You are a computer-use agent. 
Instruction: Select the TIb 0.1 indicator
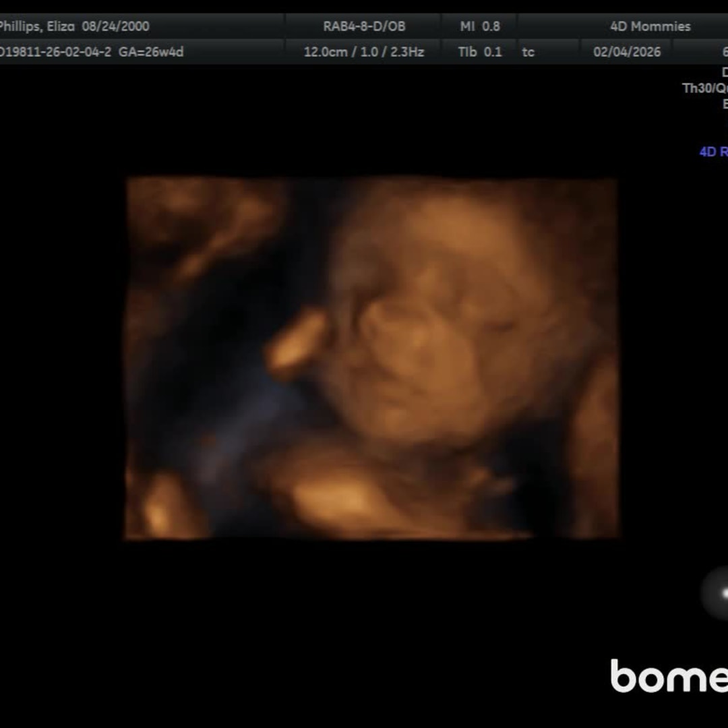tap(480, 52)
